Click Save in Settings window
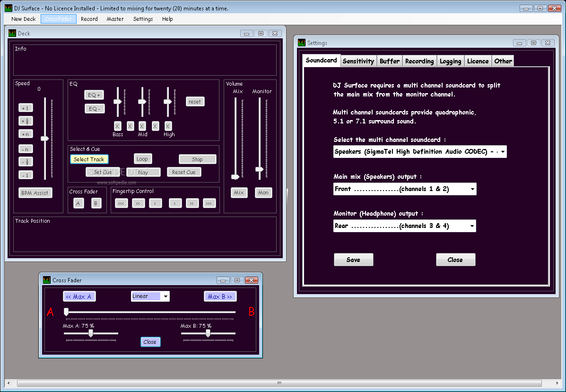Screen dimensions: 566x392 click(x=353, y=260)
